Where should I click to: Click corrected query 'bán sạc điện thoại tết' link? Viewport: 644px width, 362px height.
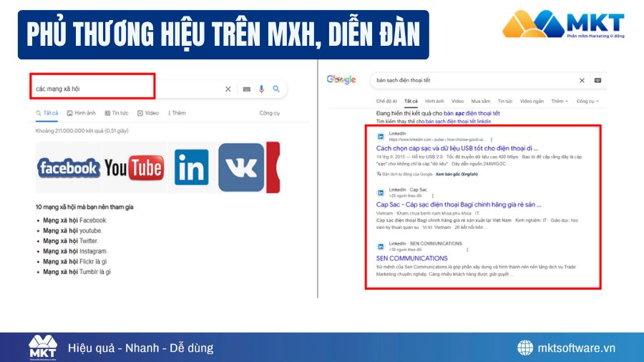pyautogui.click(x=472, y=113)
